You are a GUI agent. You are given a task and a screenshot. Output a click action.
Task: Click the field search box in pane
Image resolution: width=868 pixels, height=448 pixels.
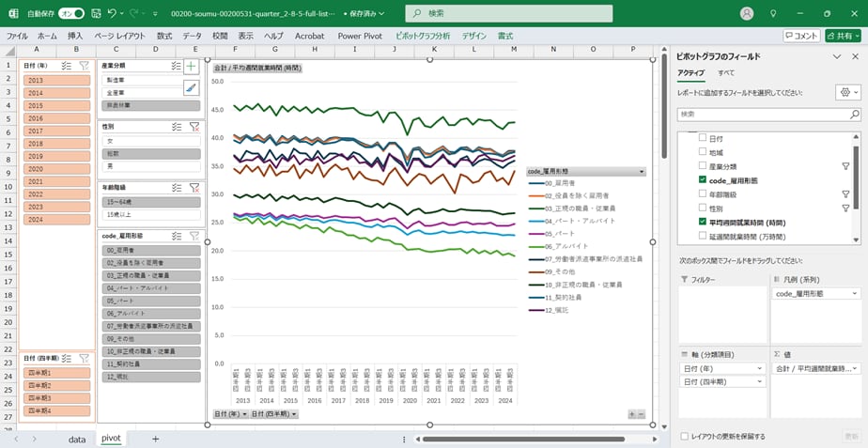767,114
